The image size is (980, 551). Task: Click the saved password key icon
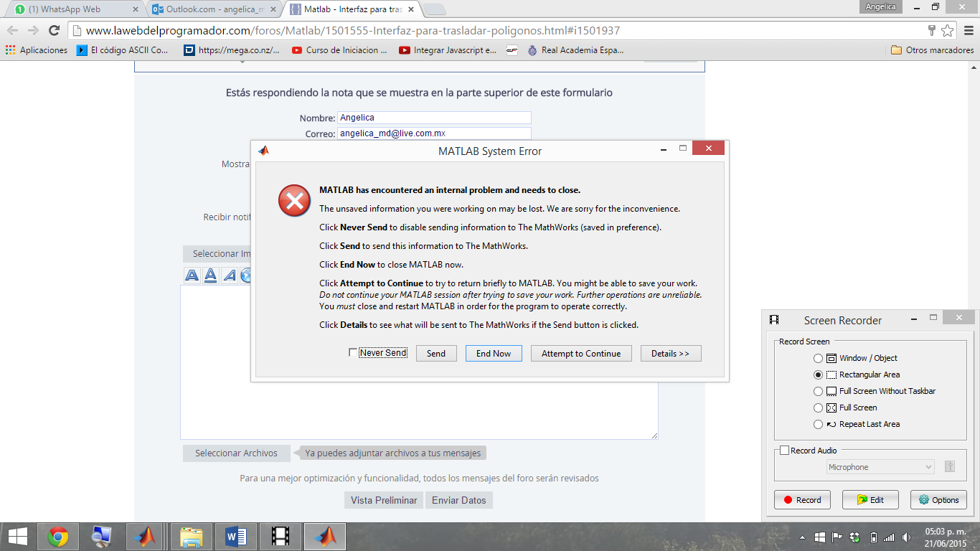(x=932, y=31)
